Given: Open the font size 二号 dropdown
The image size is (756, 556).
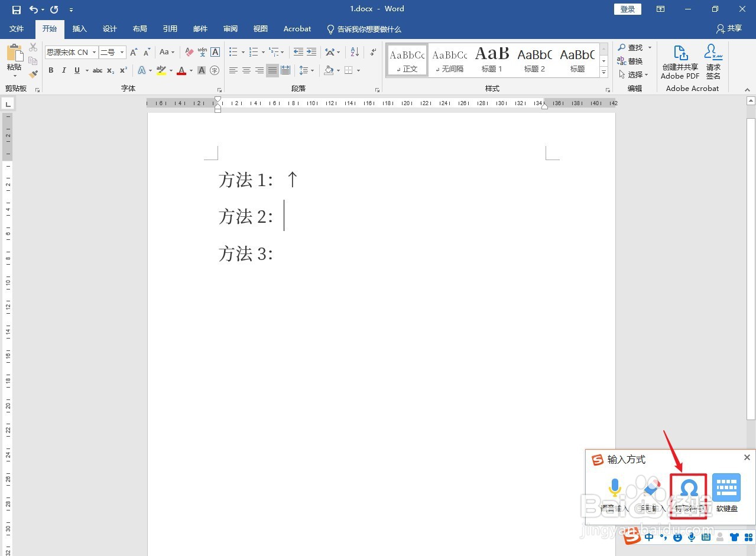Looking at the screenshot, I should coord(122,52).
